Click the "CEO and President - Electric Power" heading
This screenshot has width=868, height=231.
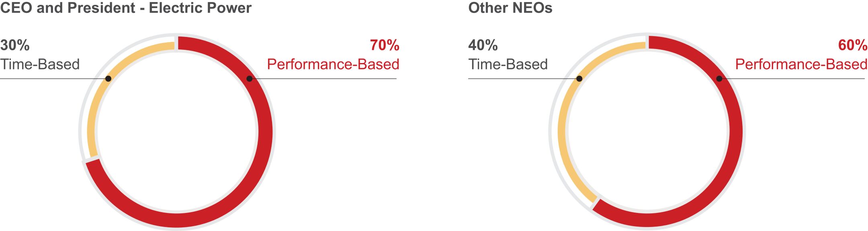[126, 8]
